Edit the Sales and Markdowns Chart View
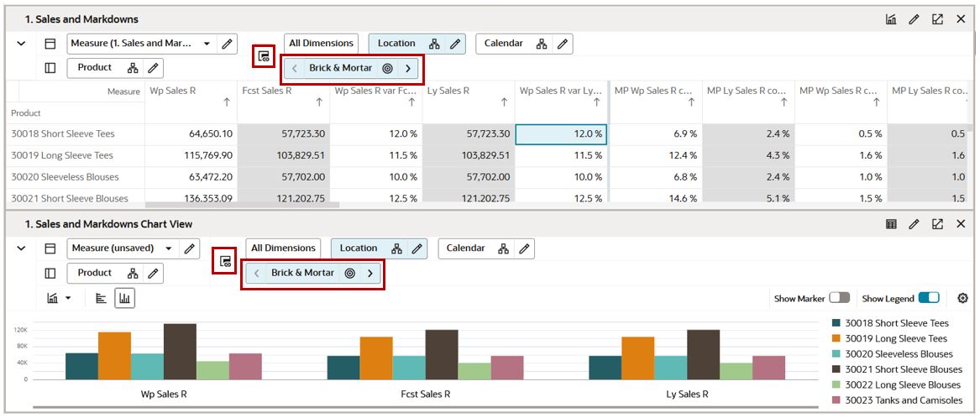This screenshot has width=980, height=418. point(914,223)
